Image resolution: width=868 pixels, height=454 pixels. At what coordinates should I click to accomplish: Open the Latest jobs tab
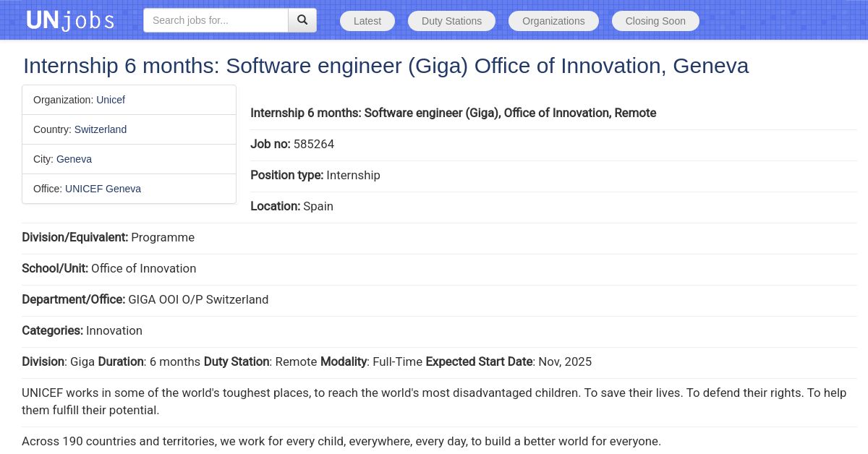click(x=367, y=21)
